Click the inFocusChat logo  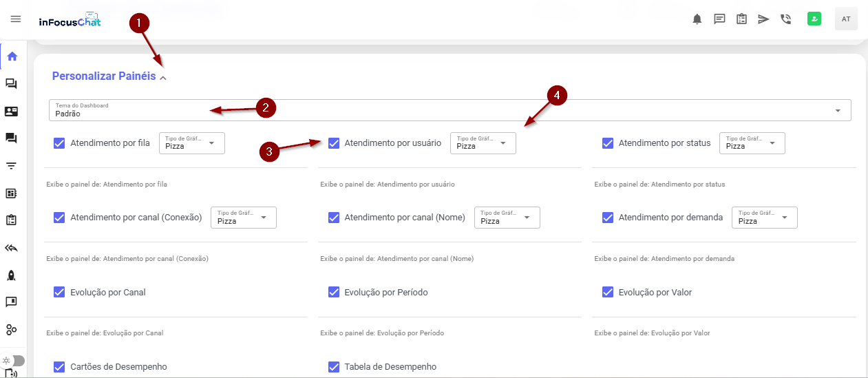(x=70, y=21)
